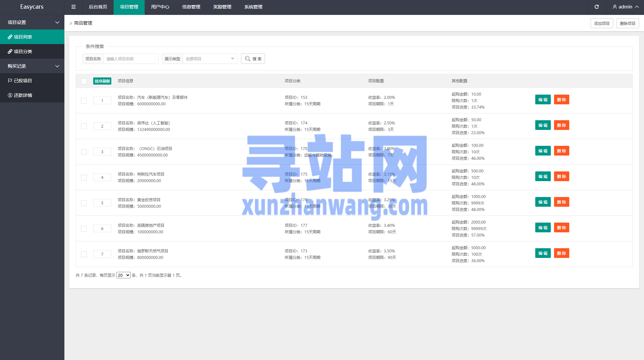Click the refresh icon in top bar
644x360 pixels.
[x=597, y=7]
